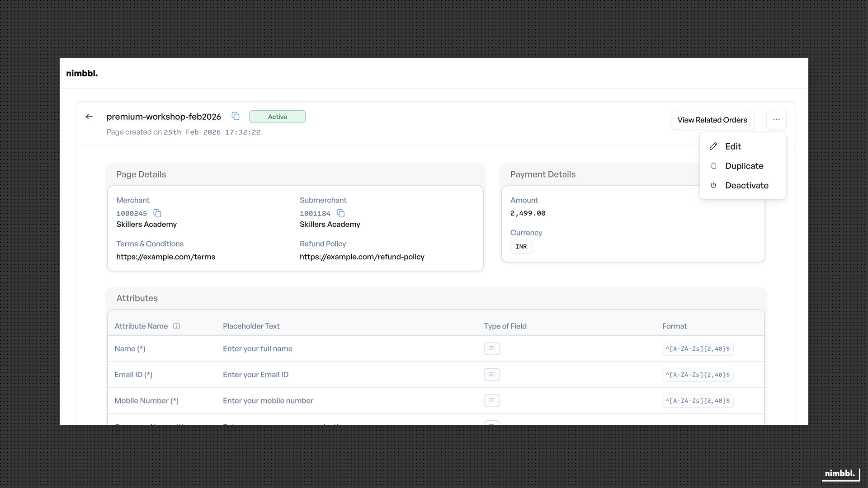
Task: Click the field type icon on the Name row
Action: tap(492, 348)
